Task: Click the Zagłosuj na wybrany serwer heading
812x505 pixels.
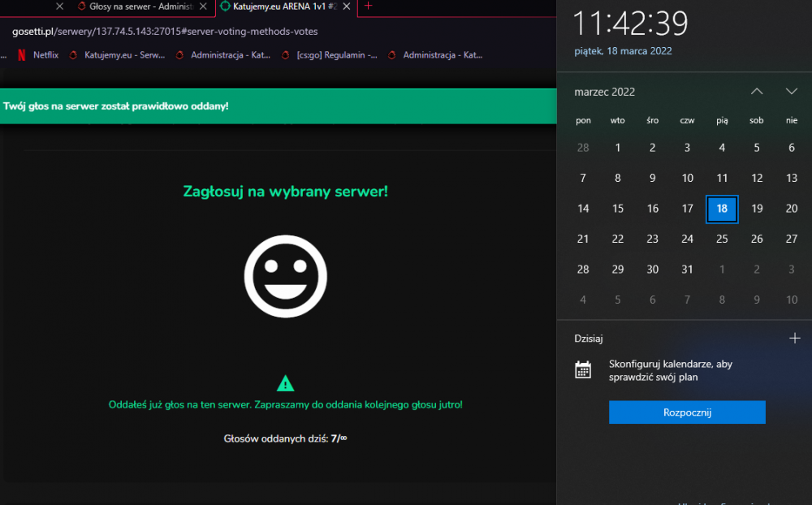Action: (285, 192)
